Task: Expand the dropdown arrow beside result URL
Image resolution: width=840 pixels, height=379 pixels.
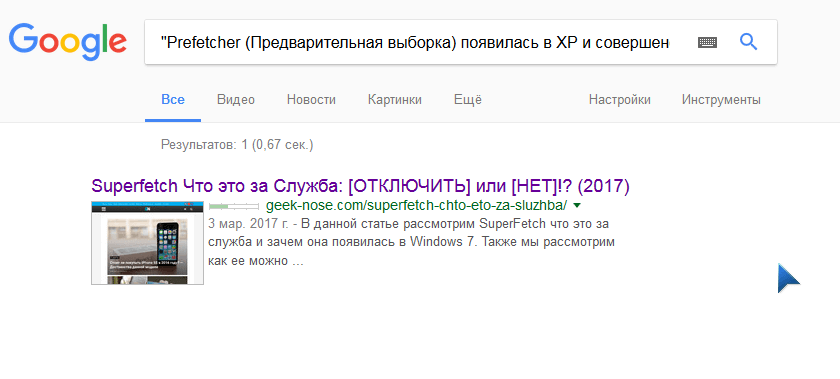Action: pos(577,205)
